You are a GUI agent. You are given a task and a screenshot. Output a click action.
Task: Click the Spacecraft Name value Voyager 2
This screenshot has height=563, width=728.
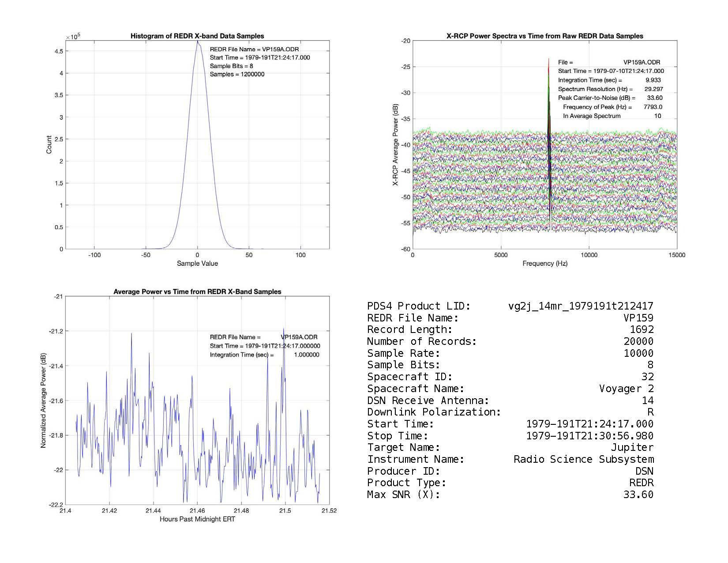(626, 389)
